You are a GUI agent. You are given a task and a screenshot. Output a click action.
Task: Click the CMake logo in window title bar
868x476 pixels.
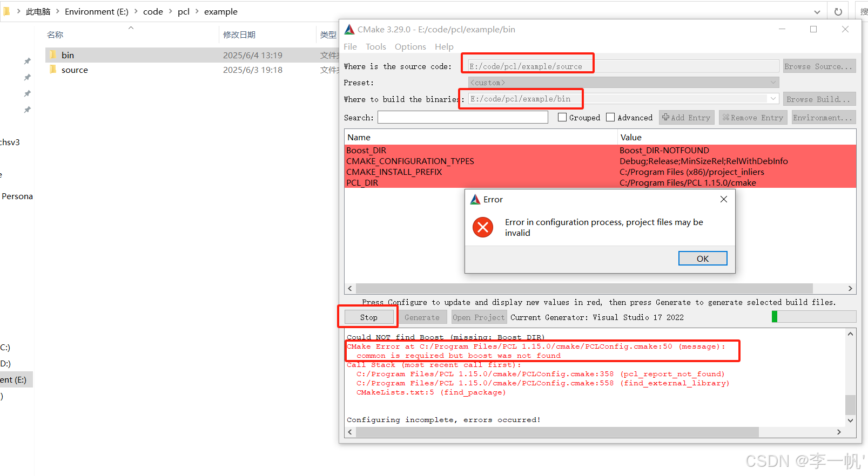tap(349, 29)
